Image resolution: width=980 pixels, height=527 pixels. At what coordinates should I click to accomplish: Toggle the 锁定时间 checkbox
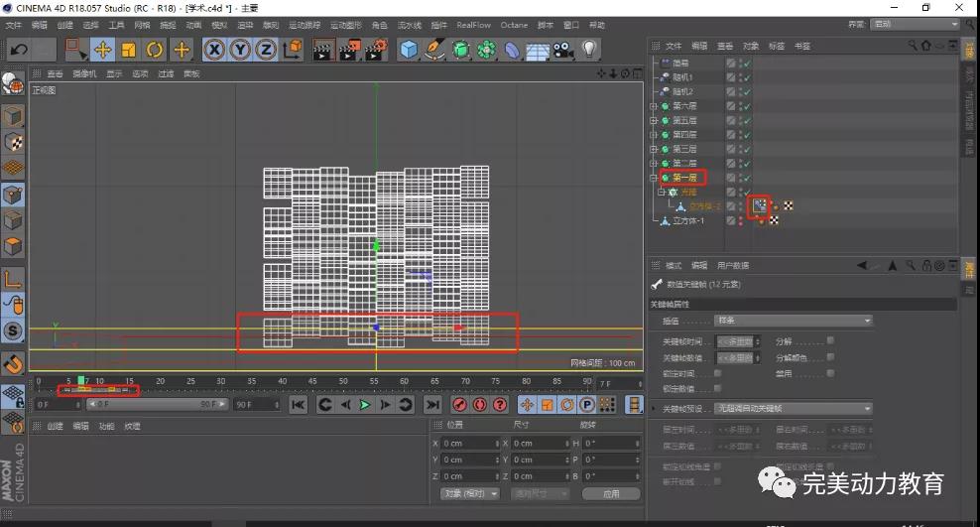(716, 373)
